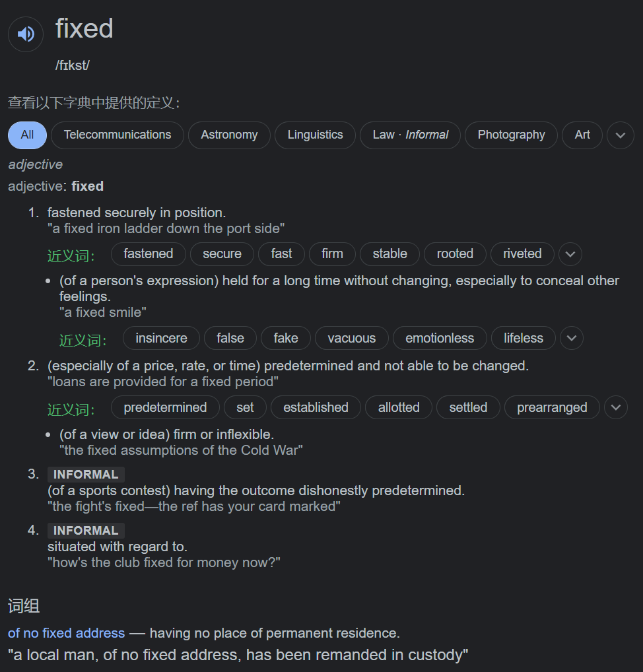643x672 pixels.
Task: Open the synonym secure
Action: (222, 254)
